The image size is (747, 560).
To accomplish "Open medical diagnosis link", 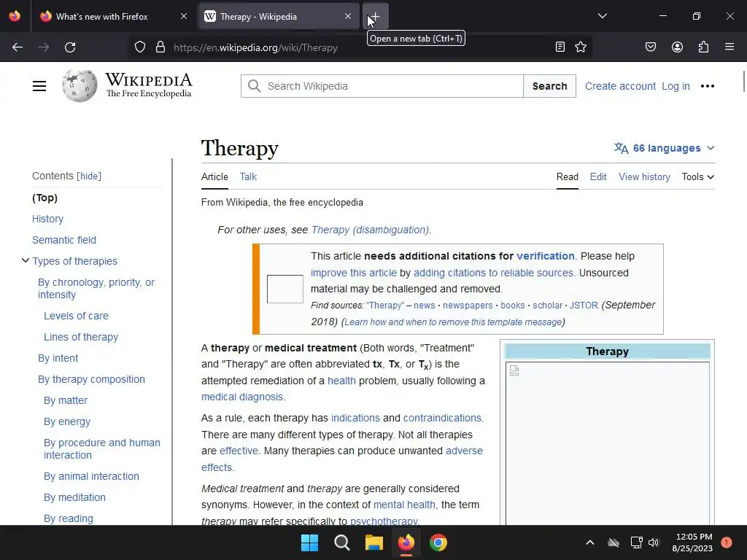I will click(x=242, y=397).
